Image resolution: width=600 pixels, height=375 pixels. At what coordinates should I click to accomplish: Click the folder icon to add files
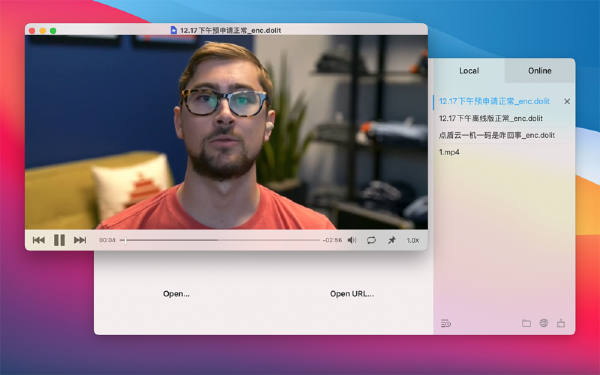point(527,323)
